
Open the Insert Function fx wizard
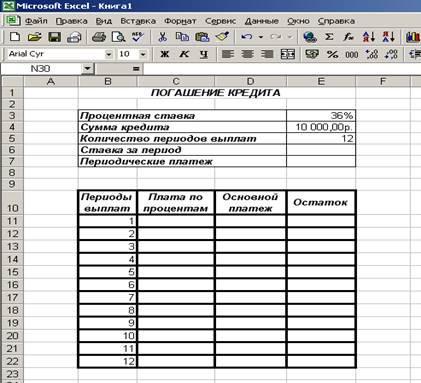point(349,37)
